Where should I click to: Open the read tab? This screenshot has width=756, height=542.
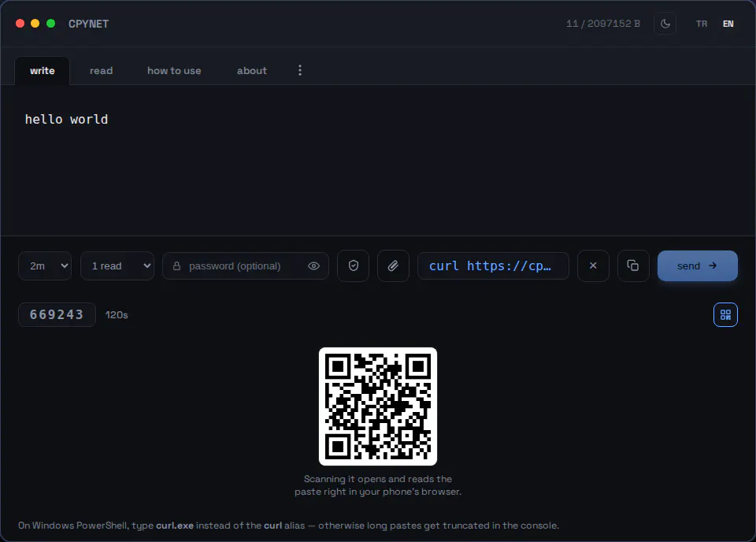[102, 71]
